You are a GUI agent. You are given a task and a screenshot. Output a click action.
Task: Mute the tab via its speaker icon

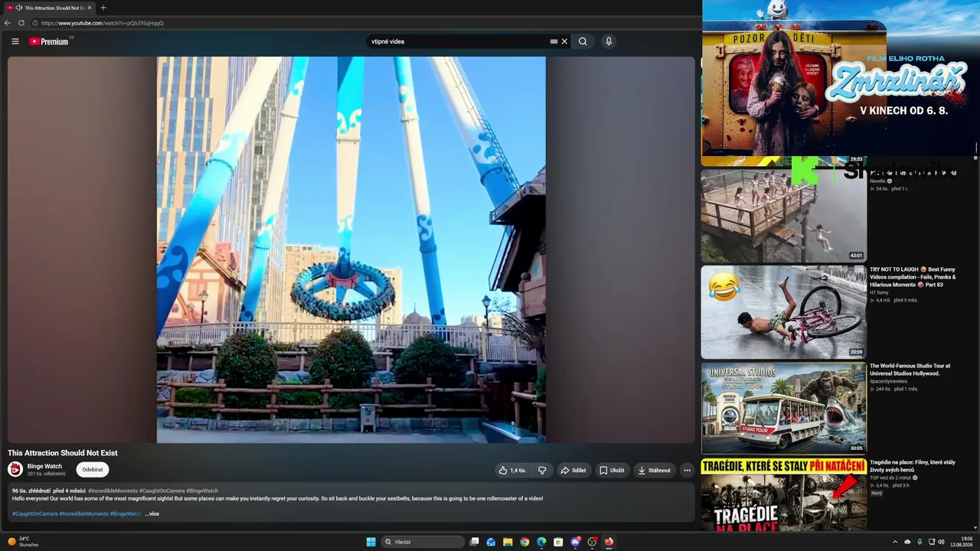18,8
